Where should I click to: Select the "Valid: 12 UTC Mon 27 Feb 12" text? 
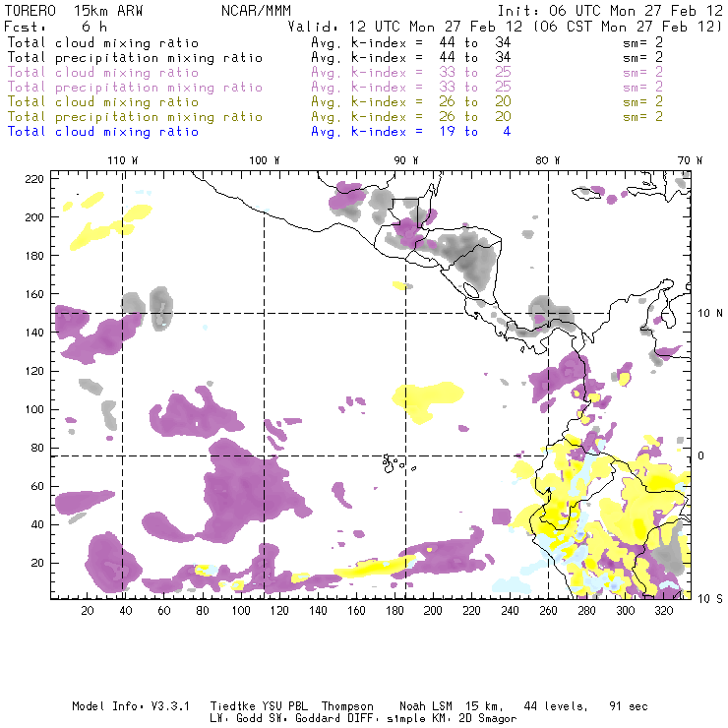pyautogui.click(x=405, y=27)
